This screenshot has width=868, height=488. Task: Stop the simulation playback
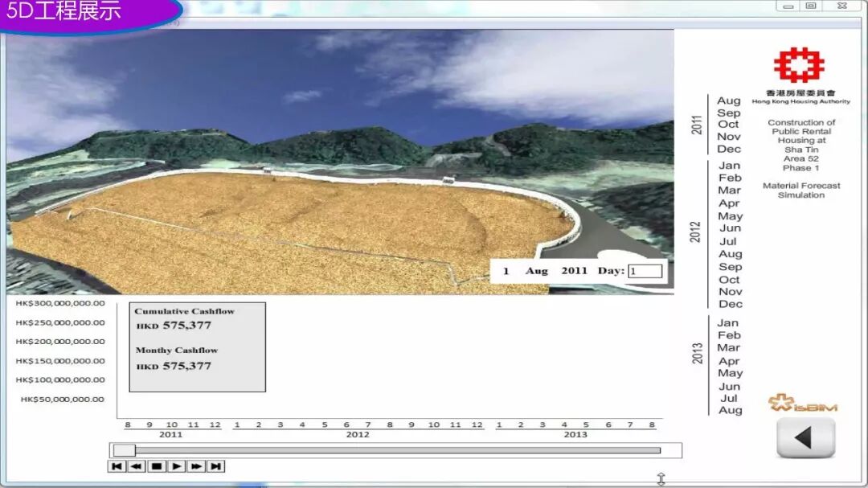157,466
